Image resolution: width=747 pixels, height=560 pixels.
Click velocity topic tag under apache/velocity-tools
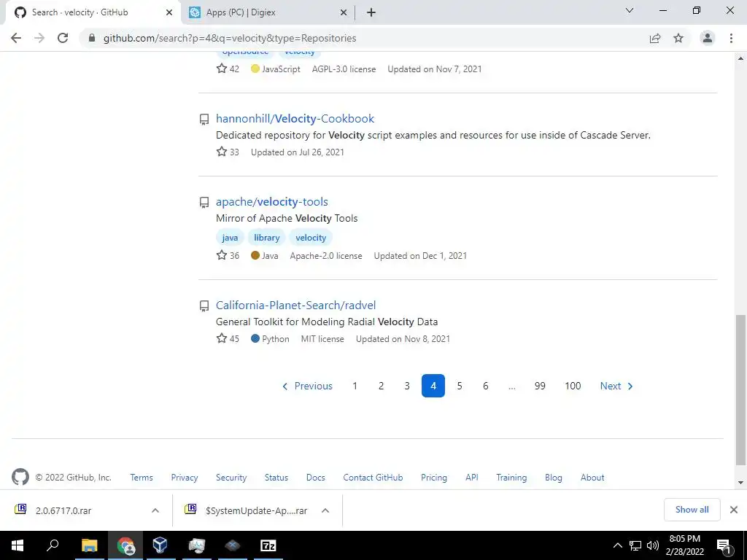click(x=311, y=237)
